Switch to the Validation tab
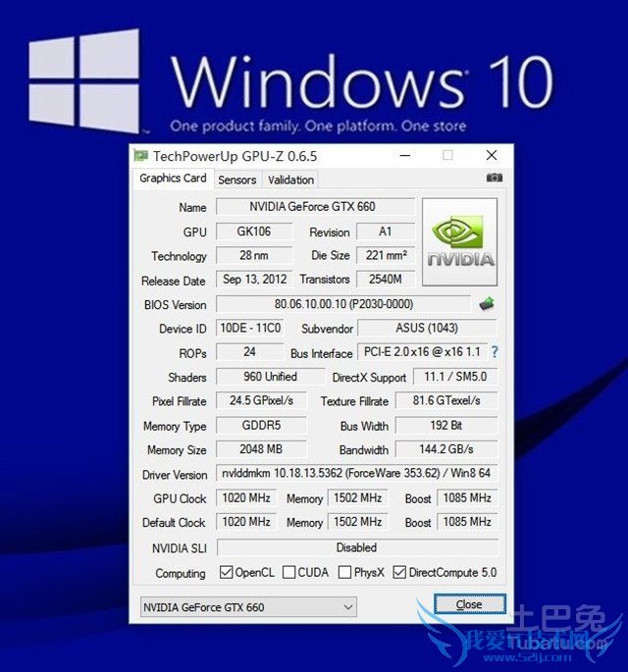The width and height of the screenshot is (628, 672). click(290, 180)
